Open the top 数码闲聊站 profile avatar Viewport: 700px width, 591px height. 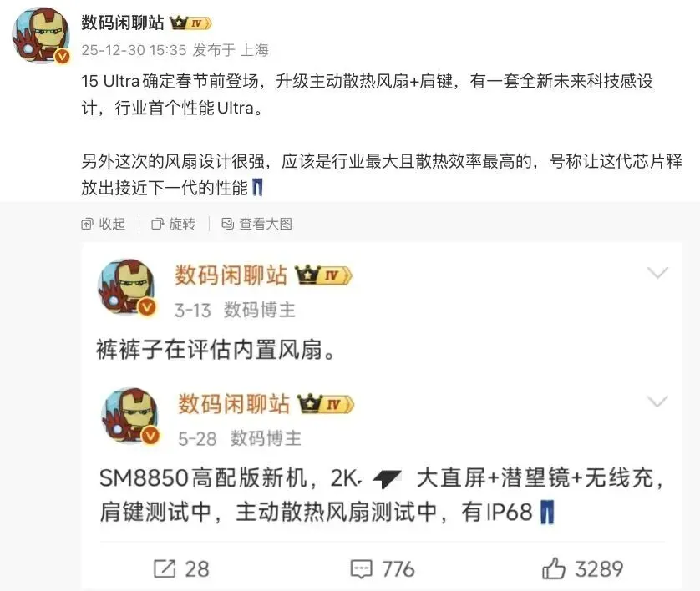pyautogui.click(x=41, y=36)
